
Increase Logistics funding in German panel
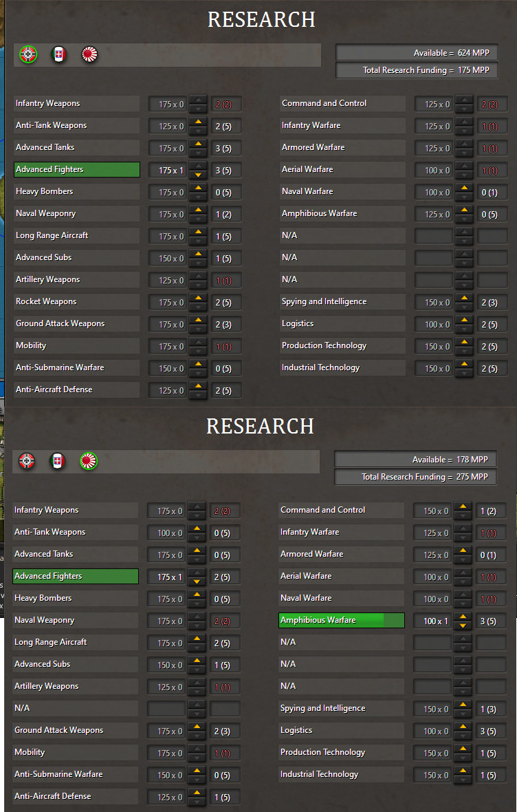click(x=464, y=320)
